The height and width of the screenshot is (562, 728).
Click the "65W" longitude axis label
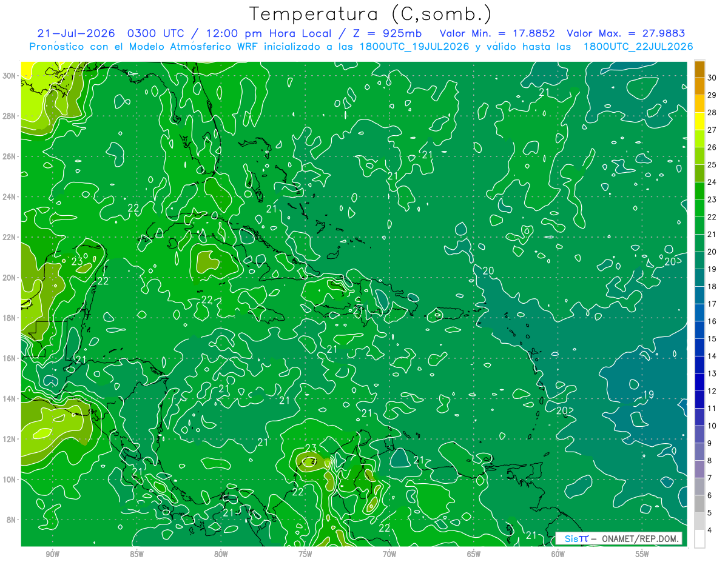pyautogui.click(x=474, y=555)
